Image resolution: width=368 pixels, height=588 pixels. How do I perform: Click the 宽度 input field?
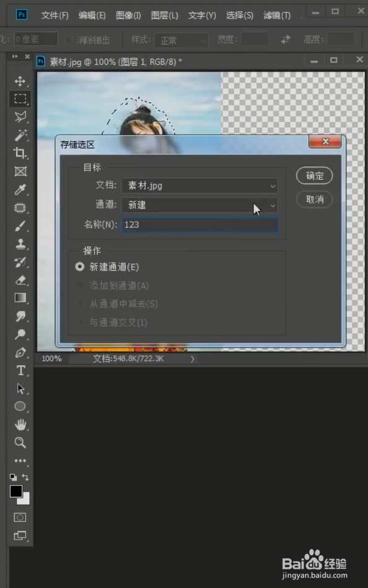pyautogui.click(x=255, y=39)
